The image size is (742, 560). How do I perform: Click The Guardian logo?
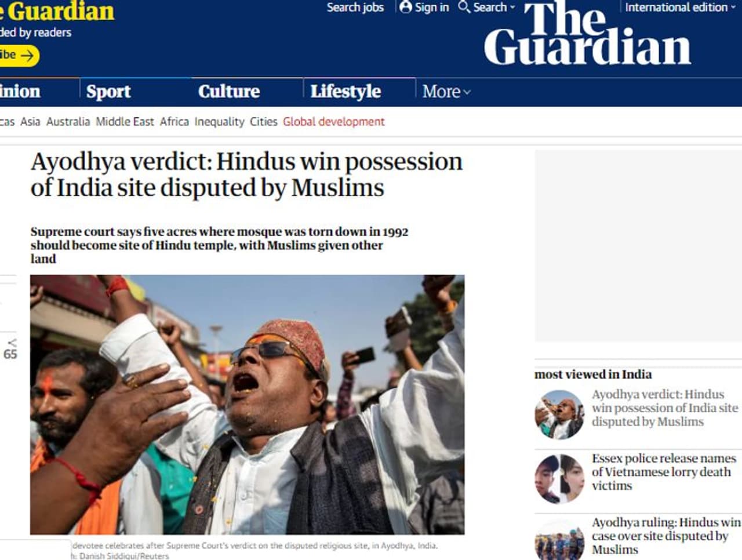point(587,33)
